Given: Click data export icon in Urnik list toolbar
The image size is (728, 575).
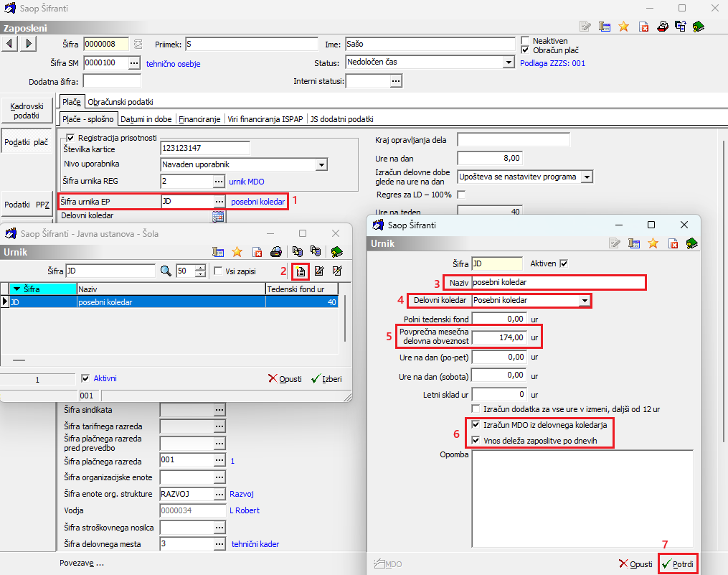Looking at the screenshot, I should click(x=316, y=252).
